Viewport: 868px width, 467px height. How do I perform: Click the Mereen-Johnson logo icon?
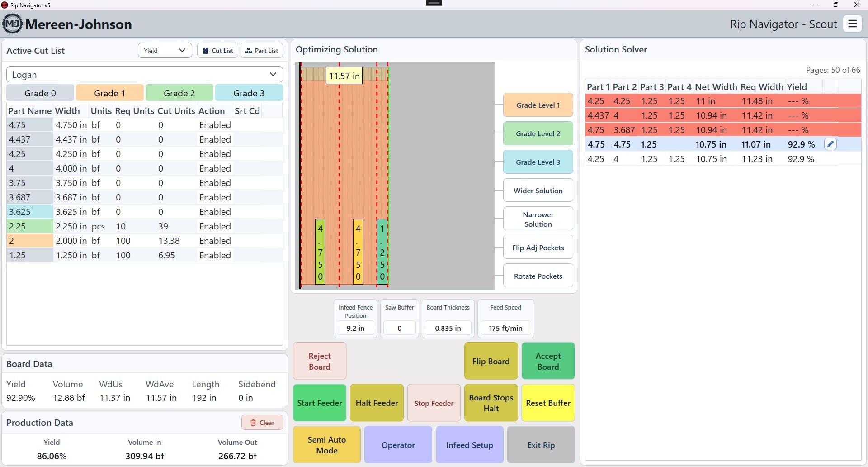pos(12,24)
